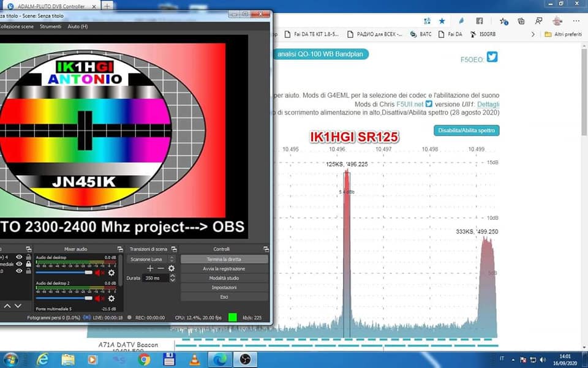This screenshot has height=368, width=588.
Task: Undock the Mixer audio panel
Action: tap(120, 249)
